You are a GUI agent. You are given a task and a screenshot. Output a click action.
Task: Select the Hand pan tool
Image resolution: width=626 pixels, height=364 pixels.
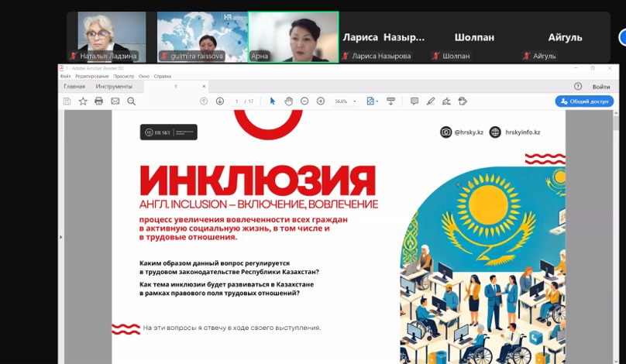click(288, 101)
